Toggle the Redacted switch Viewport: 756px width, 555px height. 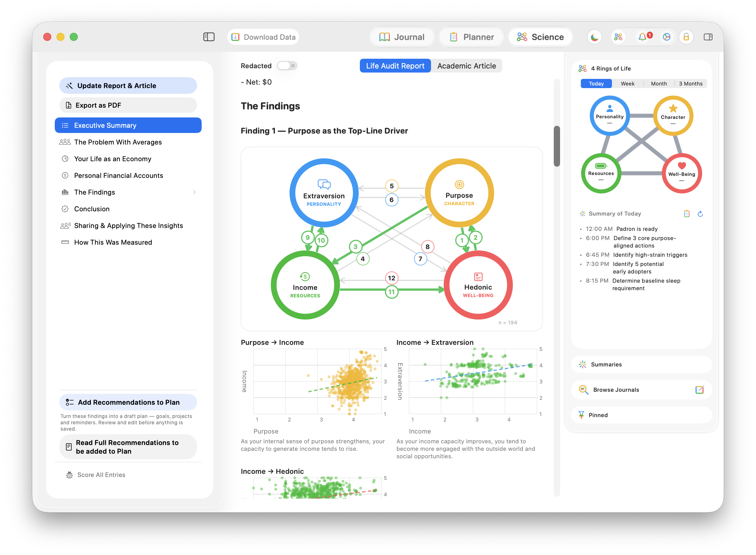287,66
